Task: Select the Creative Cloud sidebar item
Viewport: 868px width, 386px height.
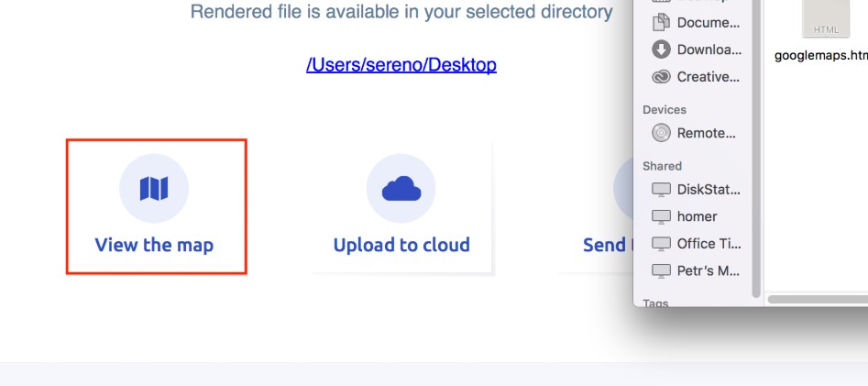Action: click(x=697, y=77)
